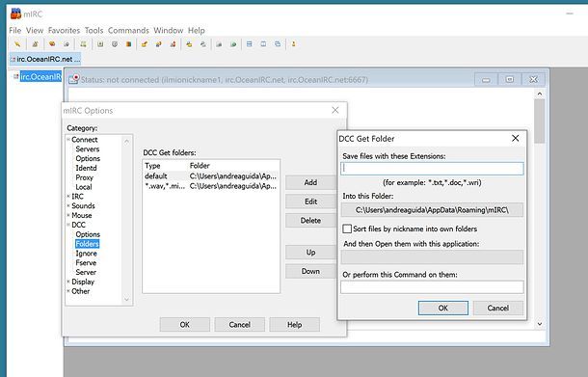Click the Notify List toolbar icon
The height and width of the screenshot is (377, 588).
[219, 44]
